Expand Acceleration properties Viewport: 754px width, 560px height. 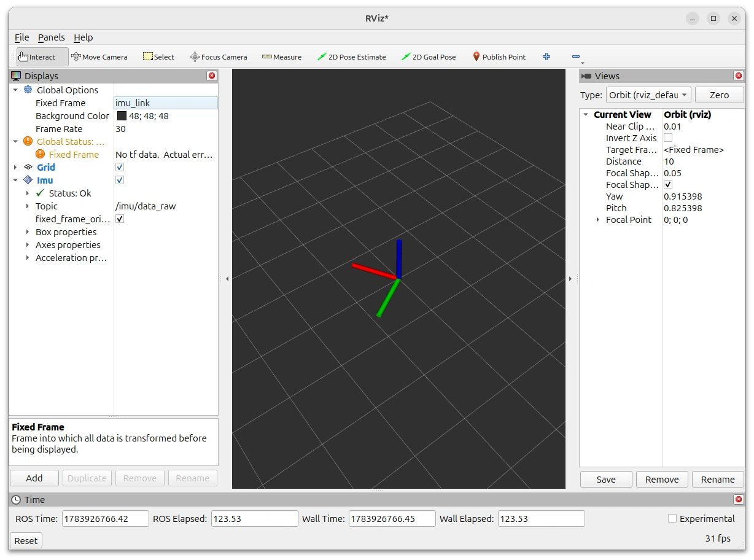click(x=28, y=258)
